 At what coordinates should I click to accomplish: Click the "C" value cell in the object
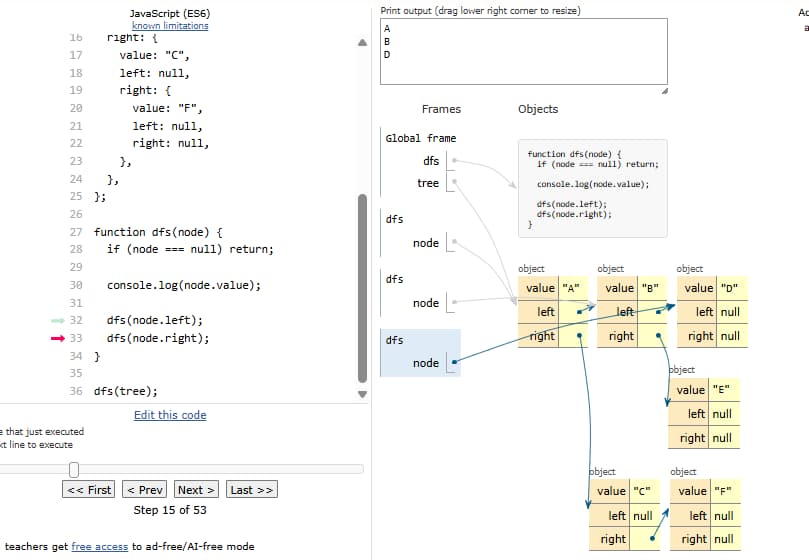(x=644, y=491)
